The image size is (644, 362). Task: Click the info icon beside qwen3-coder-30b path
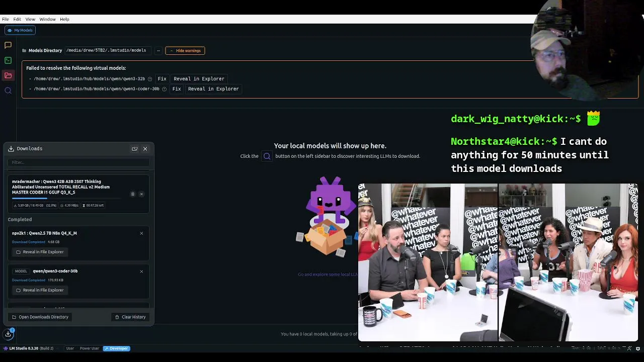coord(164,89)
